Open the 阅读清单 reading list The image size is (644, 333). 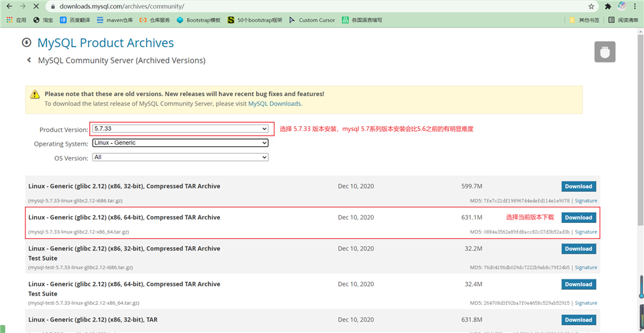pyautogui.click(x=623, y=19)
